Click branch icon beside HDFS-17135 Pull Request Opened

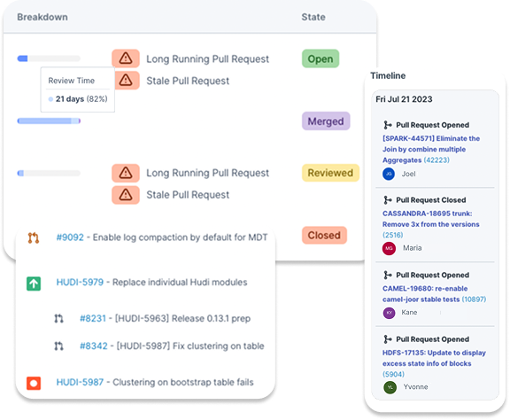tap(388, 339)
